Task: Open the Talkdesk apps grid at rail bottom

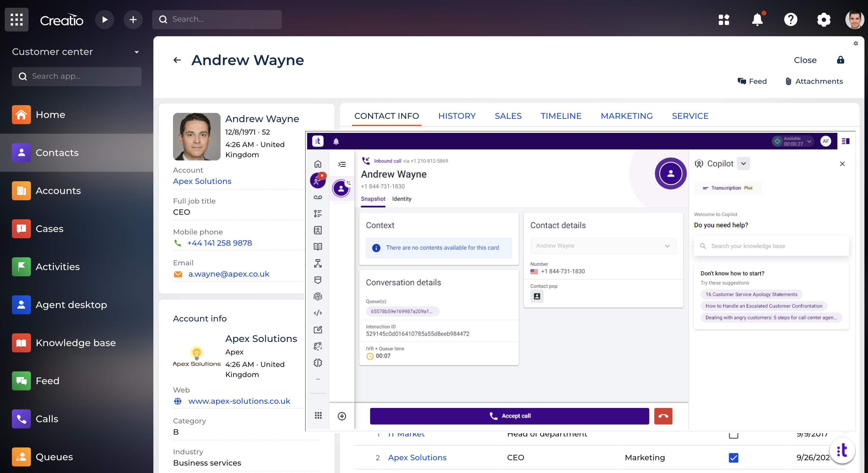Action: 318,415
